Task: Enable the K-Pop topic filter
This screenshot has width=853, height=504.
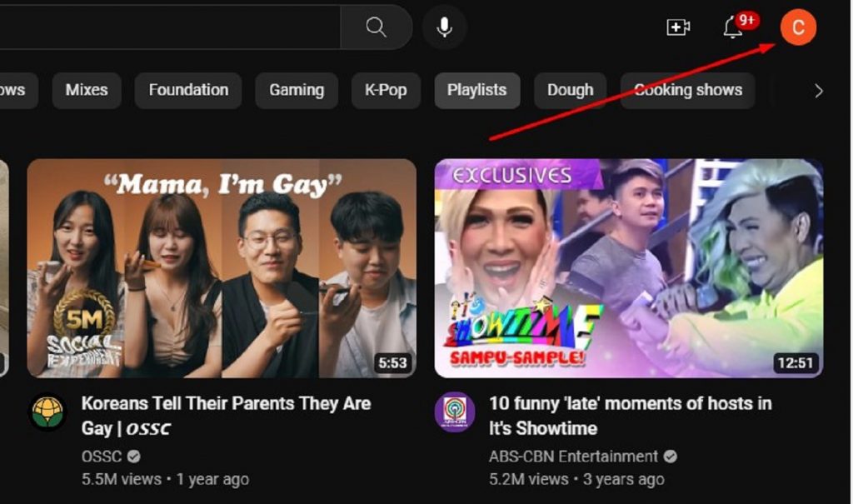Action: (x=386, y=90)
